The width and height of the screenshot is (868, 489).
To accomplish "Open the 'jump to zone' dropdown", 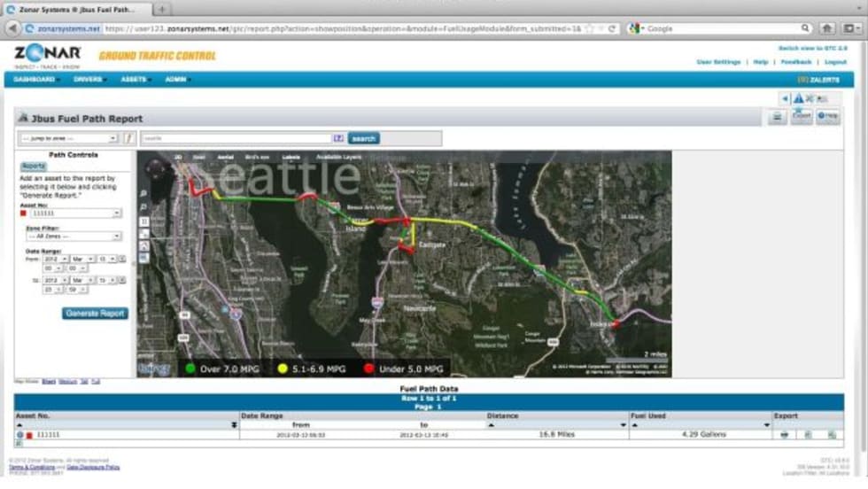I will point(68,138).
